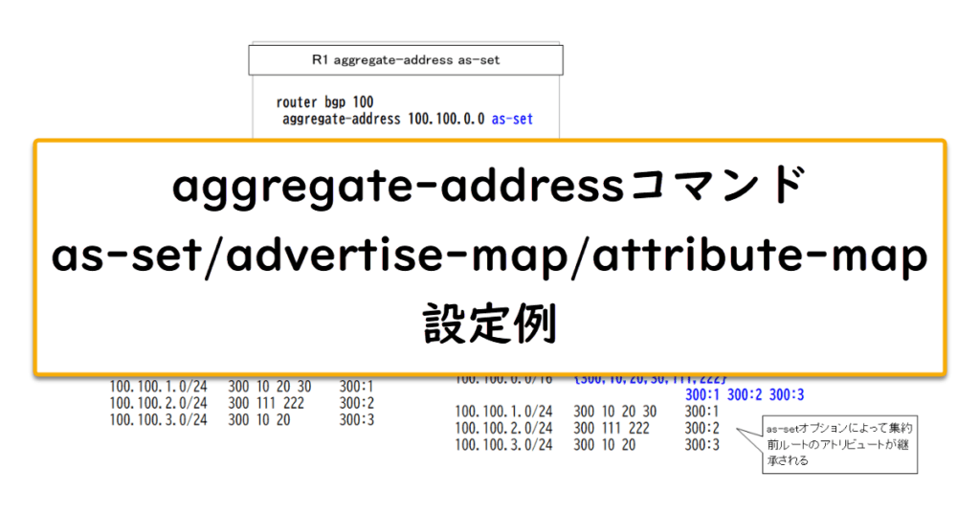Click the callout note beginning "as-setオプションによって"
Screen dimensions: 980x514
point(839,444)
